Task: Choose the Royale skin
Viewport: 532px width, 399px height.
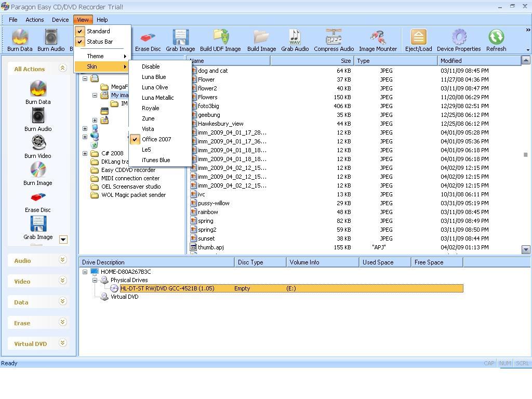Action: point(150,108)
